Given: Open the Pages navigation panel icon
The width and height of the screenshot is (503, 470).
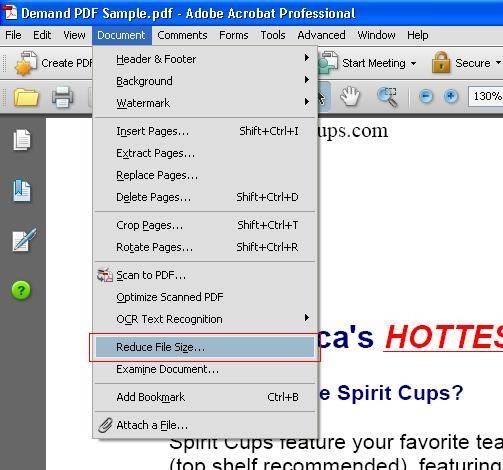Looking at the screenshot, I should click(x=22, y=140).
